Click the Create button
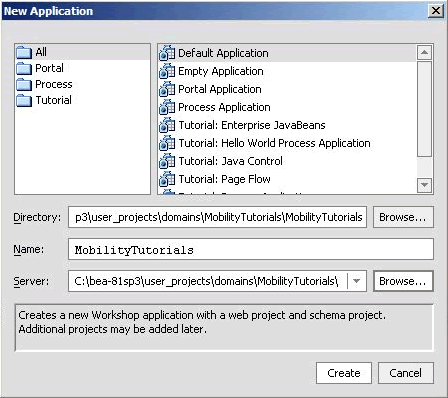Viewport: 448px width, 398px height. click(344, 373)
